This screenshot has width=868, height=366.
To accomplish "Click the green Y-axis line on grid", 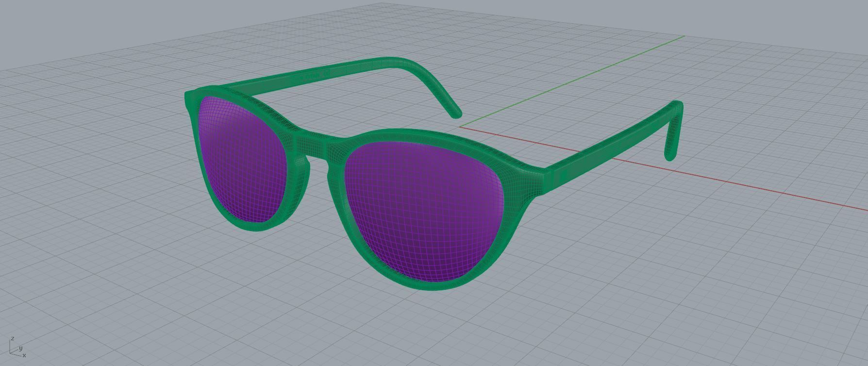I will (x=573, y=81).
